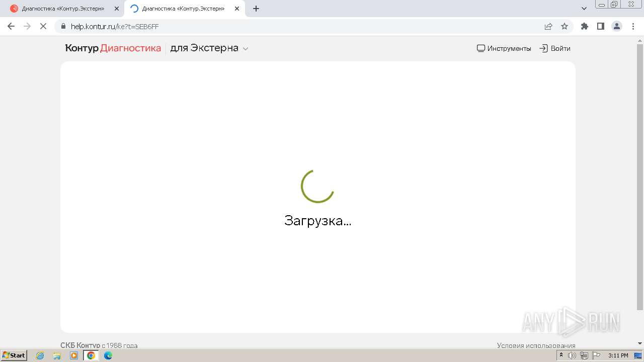Open the Условия использования link
This screenshot has width=644, height=362.
click(x=536, y=345)
